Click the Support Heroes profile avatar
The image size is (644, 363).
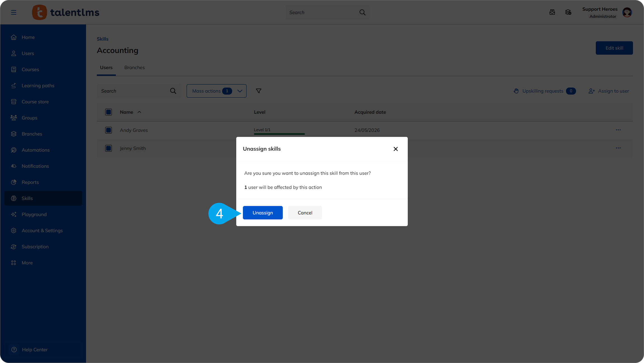pyautogui.click(x=627, y=12)
